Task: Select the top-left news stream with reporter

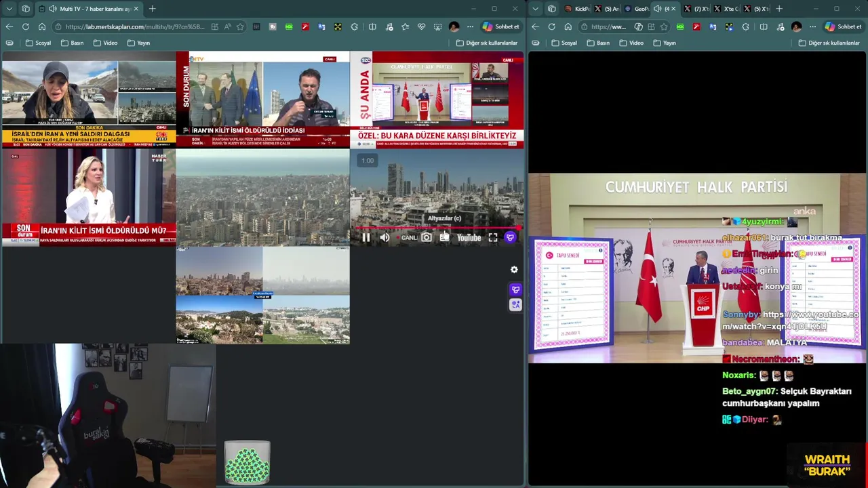Action: tap(89, 100)
